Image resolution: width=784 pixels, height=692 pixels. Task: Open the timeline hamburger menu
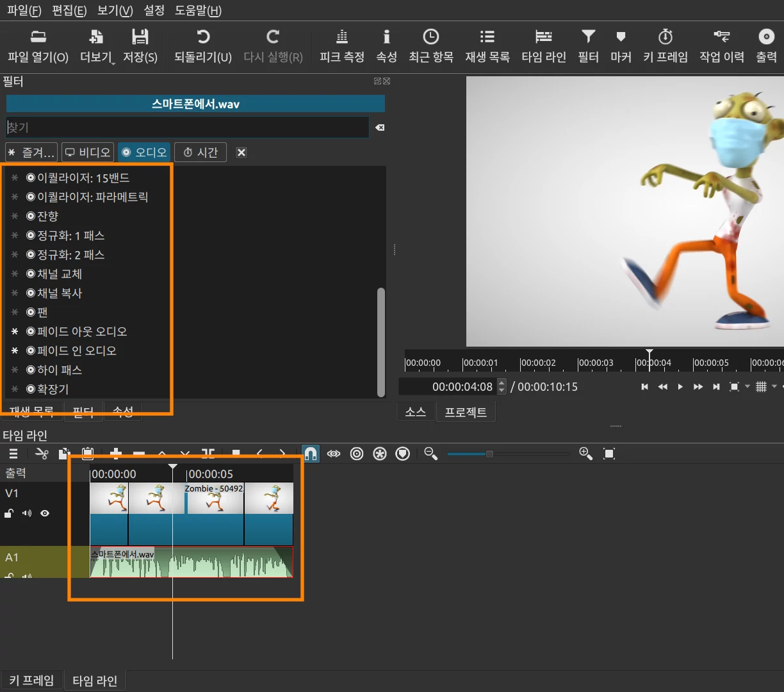click(x=13, y=454)
